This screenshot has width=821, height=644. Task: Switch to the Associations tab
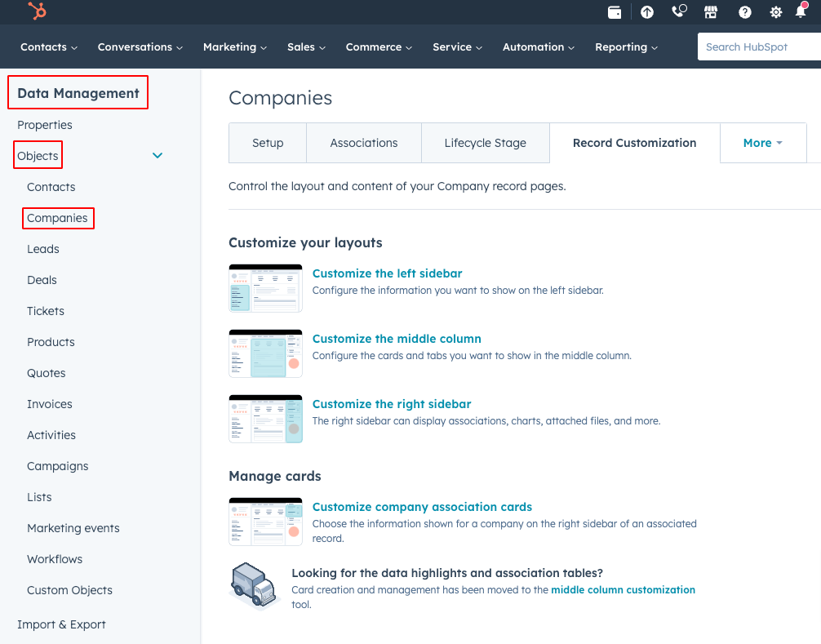(364, 143)
